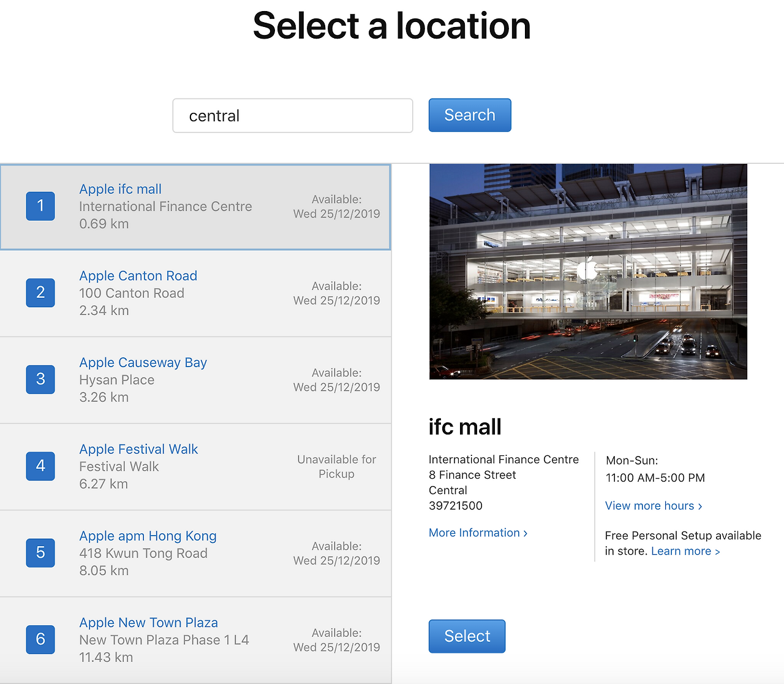Click the 'ifc mall' store heading
Screen dimensions: 784x684
coord(465,427)
